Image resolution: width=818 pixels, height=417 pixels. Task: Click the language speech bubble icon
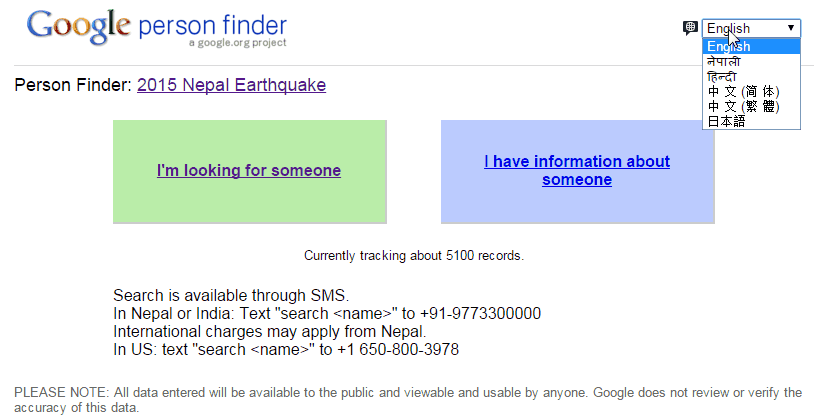[x=690, y=28]
